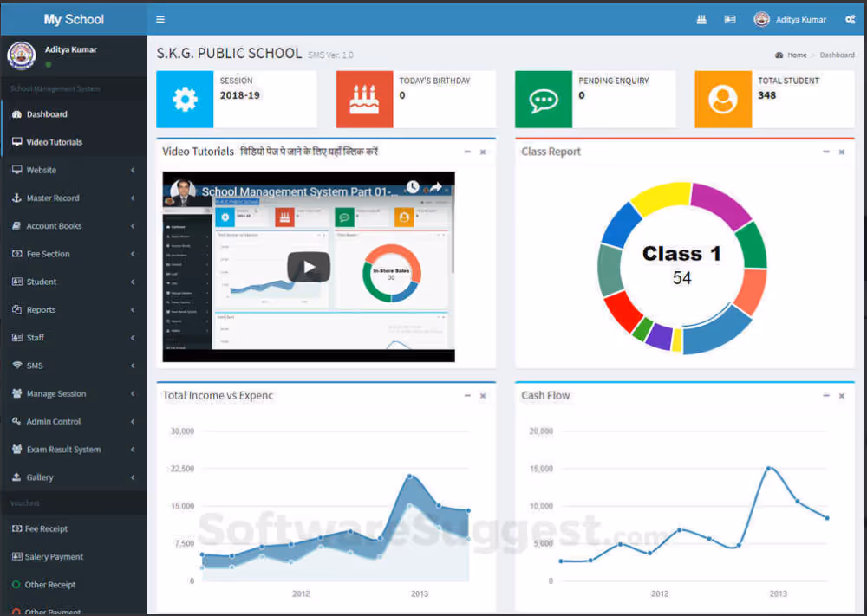
Task: Collapse the Video Tutorials panel
Action: (467, 152)
